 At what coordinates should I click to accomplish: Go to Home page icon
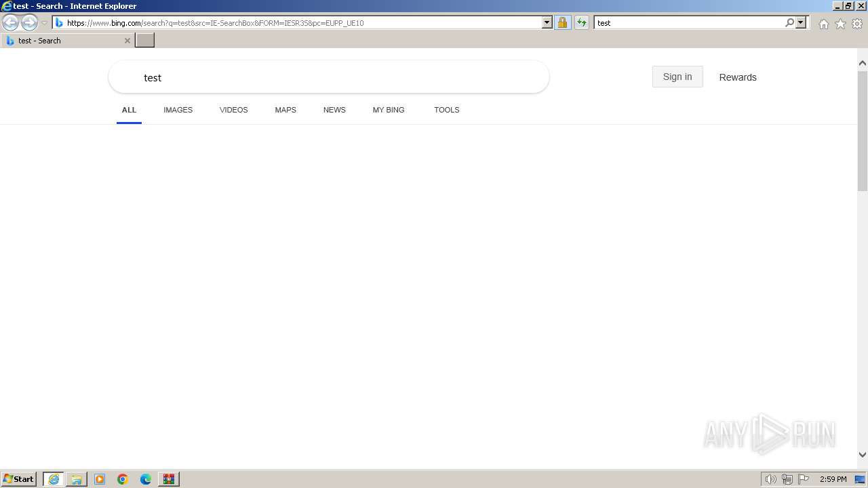[x=823, y=24]
